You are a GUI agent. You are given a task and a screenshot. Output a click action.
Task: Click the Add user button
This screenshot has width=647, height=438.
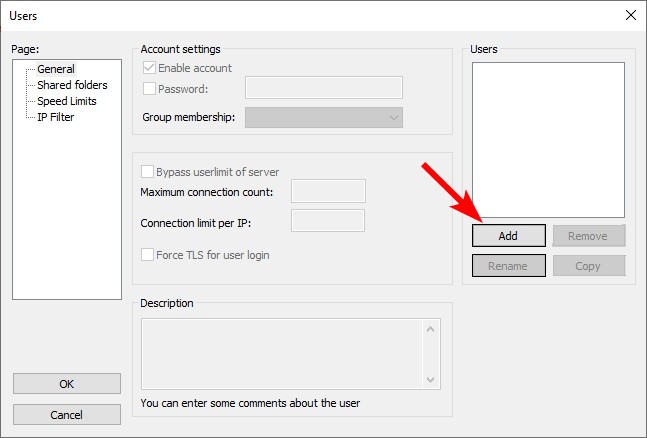[509, 236]
